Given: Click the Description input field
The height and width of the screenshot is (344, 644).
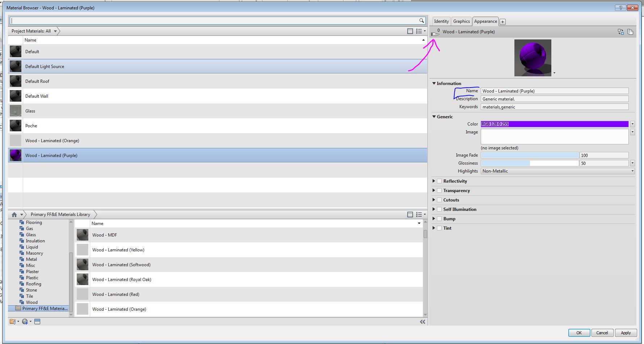Looking at the screenshot, I should click(555, 99).
